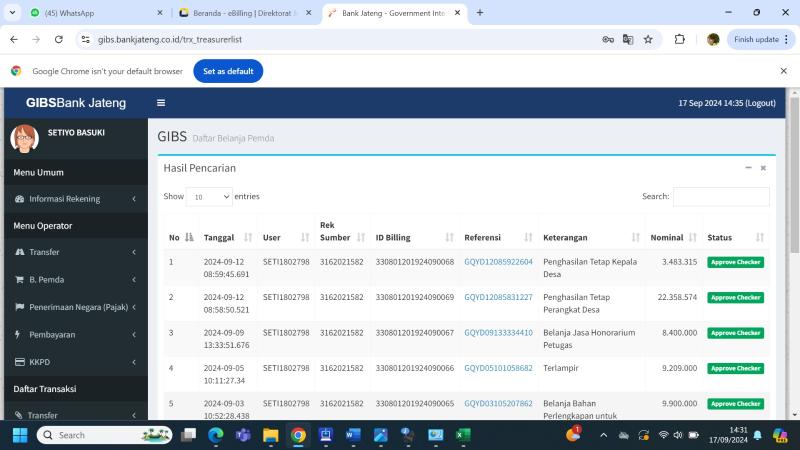The width and height of the screenshot is (800, 450).
Task: Click the Google Translate icon in address bar
Action: 628,39
